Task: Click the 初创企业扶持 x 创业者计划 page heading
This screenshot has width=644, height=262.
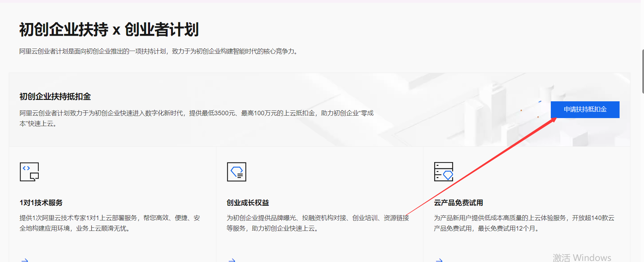Action: 109,29
